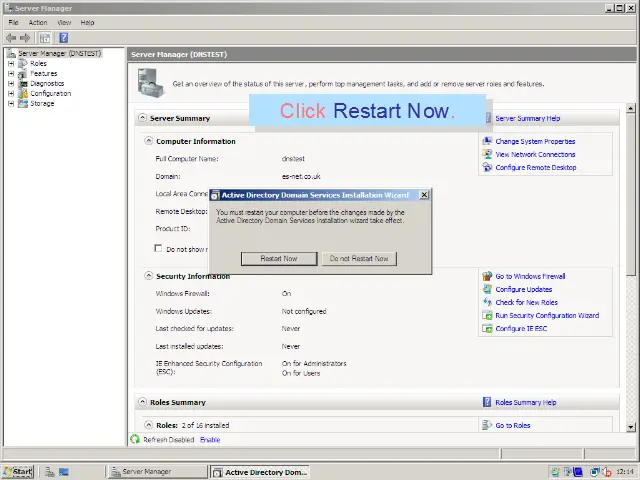640x480 pixels.
Task: Click Do not Restart Now button
Action: pyautogui.click(x=359, y=258)
